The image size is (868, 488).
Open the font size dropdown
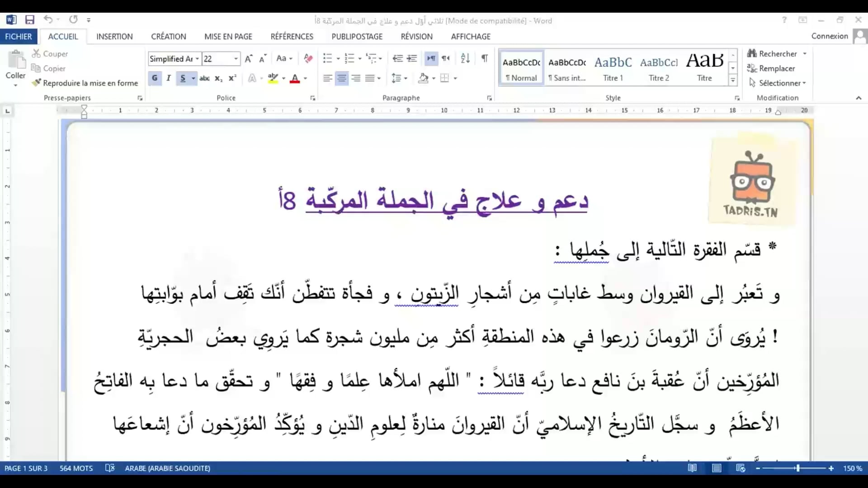click(236, 59)
